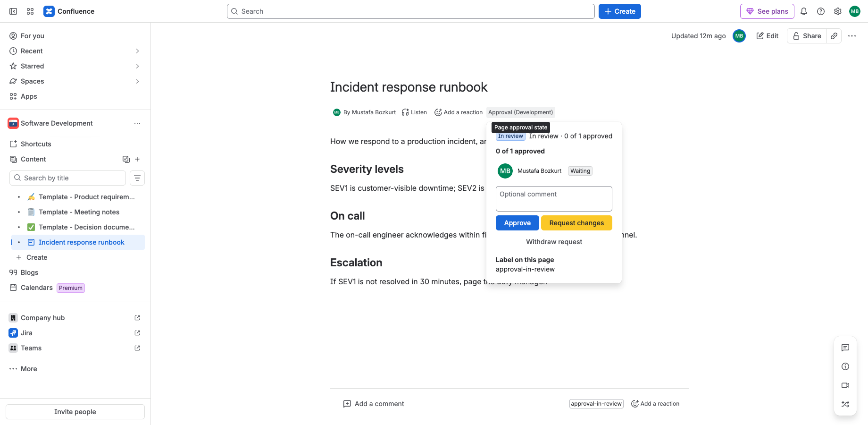Viewport: 868px width, 425px height.
Task: Click the bulk select icon beside Content
Action: tap(126, 159)
